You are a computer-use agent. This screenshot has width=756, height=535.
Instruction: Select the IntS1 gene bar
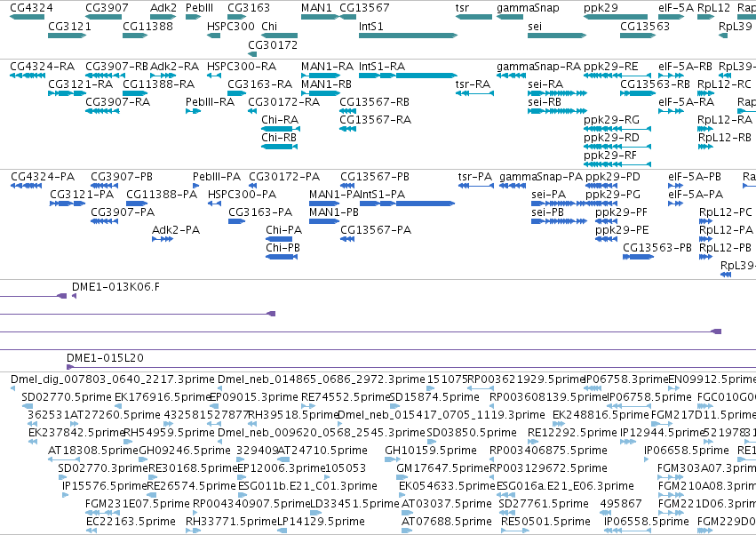click(408, 36)
